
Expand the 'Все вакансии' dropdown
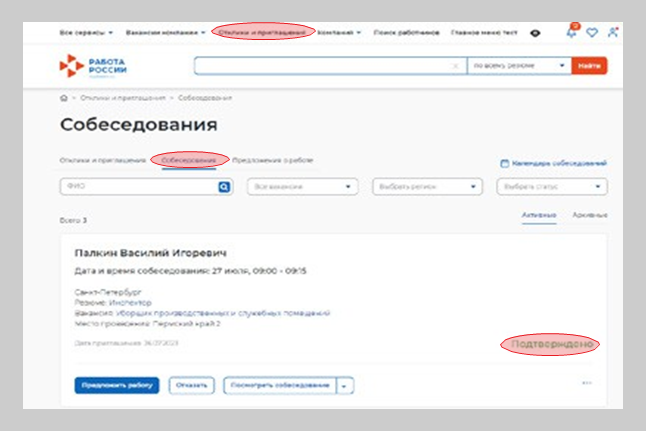[303, 186]
